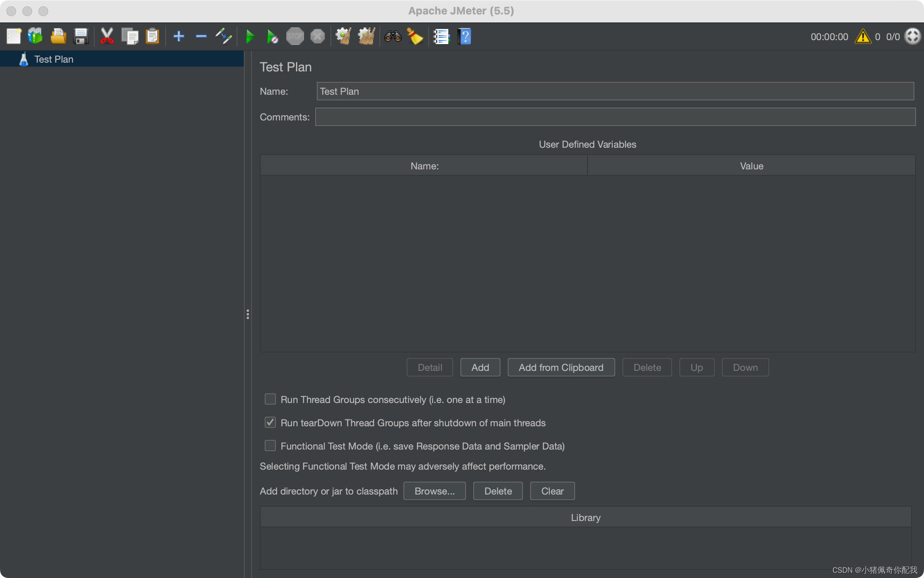Screen dimensions: 924x578
Task: Uncheck Run tearDown Thread Groups checkbox
Action: tap(270, 422)
